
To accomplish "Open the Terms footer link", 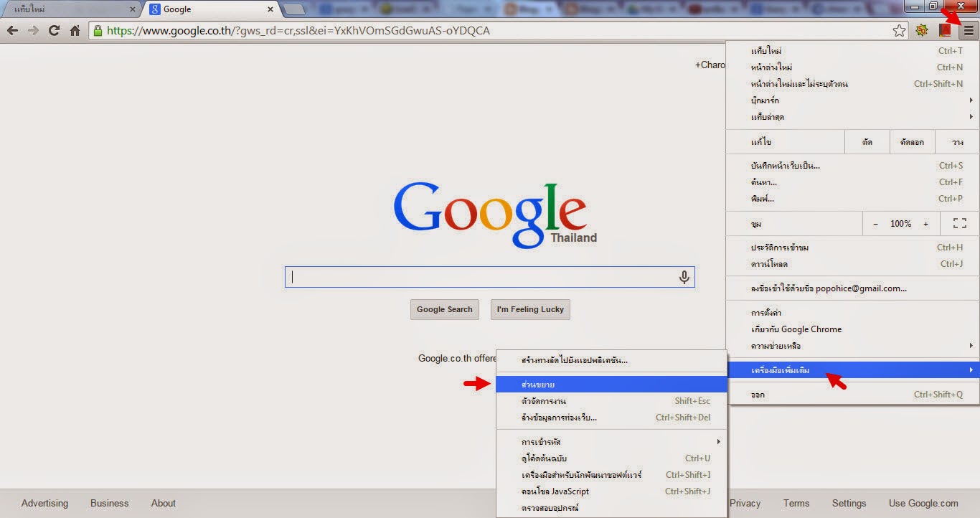I will 796,503.
